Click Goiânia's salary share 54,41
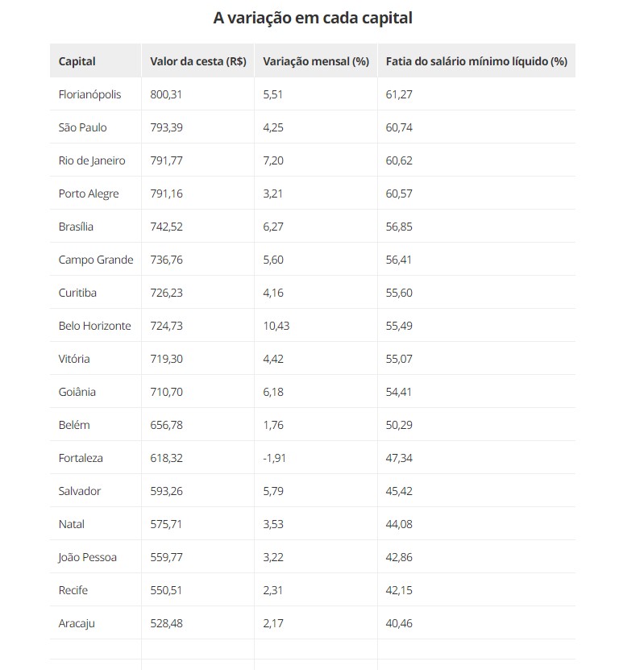644x670 pixels. 399,392
